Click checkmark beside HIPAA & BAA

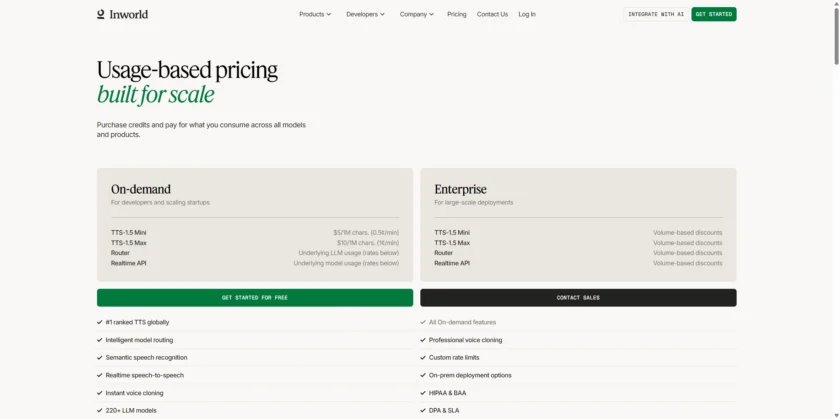(423, 393)
